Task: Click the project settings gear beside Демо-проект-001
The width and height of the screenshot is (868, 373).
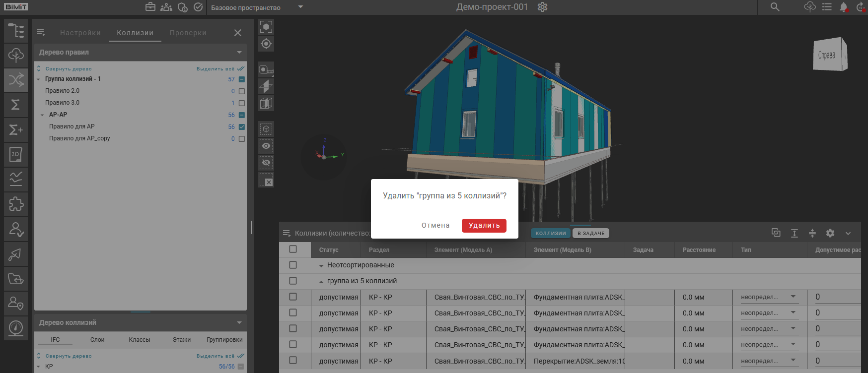Action: pos(542,7)
